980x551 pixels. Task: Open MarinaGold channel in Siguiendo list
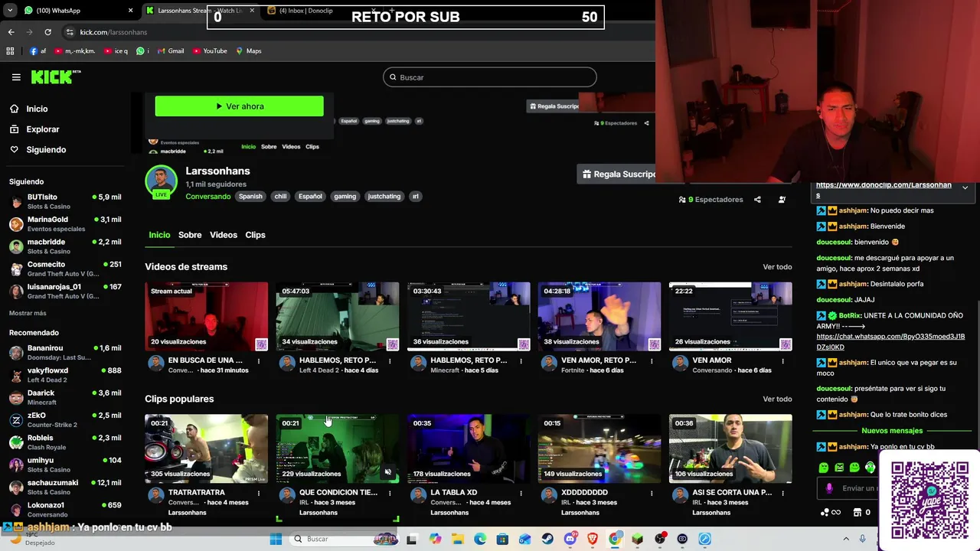pos(65,223)
